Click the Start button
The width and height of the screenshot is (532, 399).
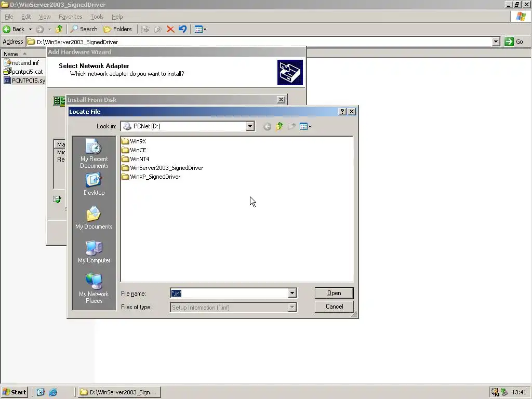tap(14, 392)
